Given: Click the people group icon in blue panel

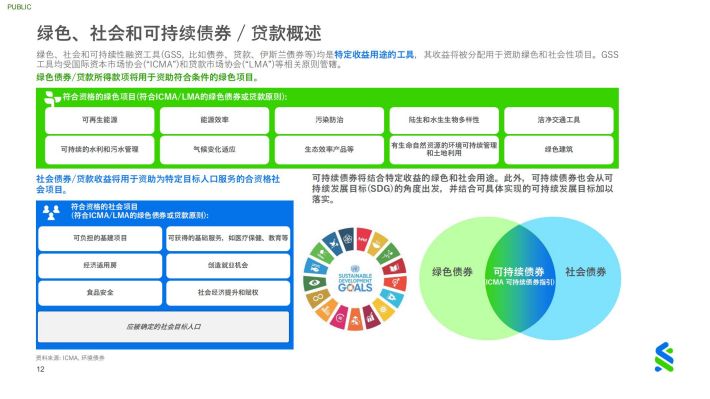Looking at the screenshot, I should (51, 212).
